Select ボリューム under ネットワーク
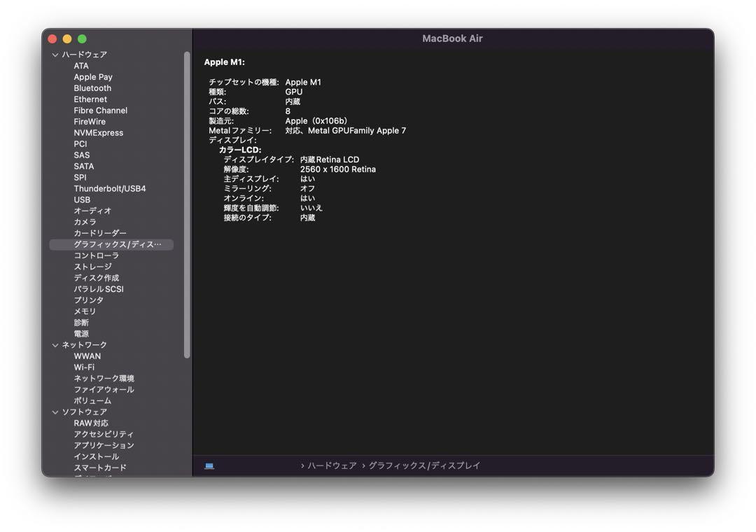756x532 pixels. pos(92,401)
